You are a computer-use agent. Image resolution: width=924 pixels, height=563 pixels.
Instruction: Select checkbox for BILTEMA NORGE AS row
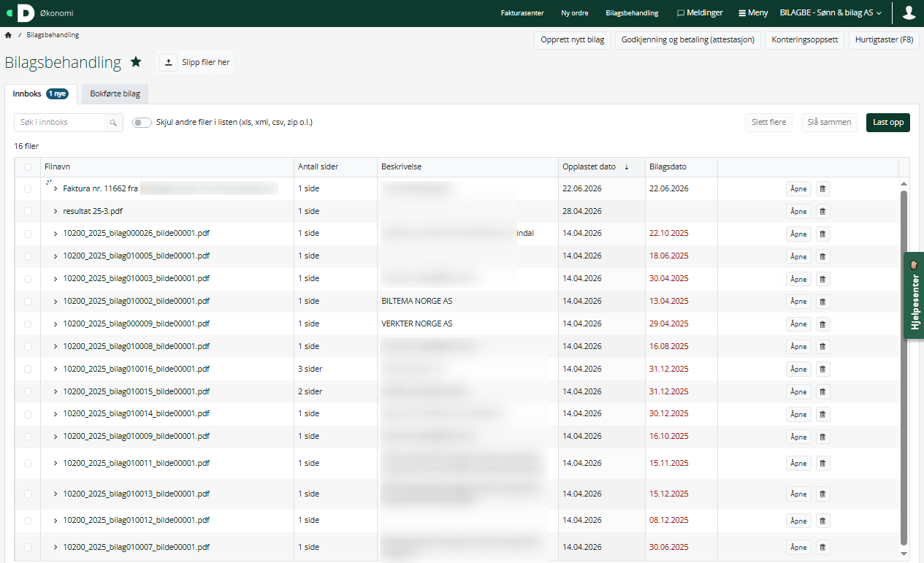point(28,301)
